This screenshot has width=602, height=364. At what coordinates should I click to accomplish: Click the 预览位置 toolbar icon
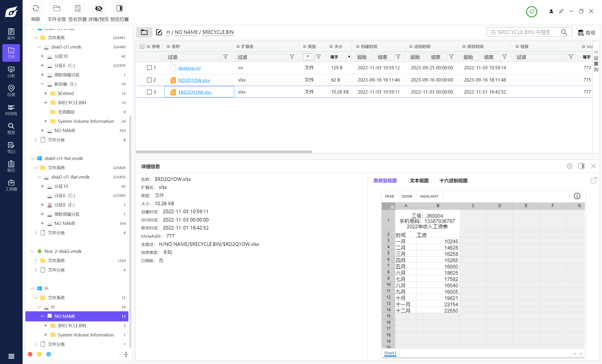coord(119,8)
